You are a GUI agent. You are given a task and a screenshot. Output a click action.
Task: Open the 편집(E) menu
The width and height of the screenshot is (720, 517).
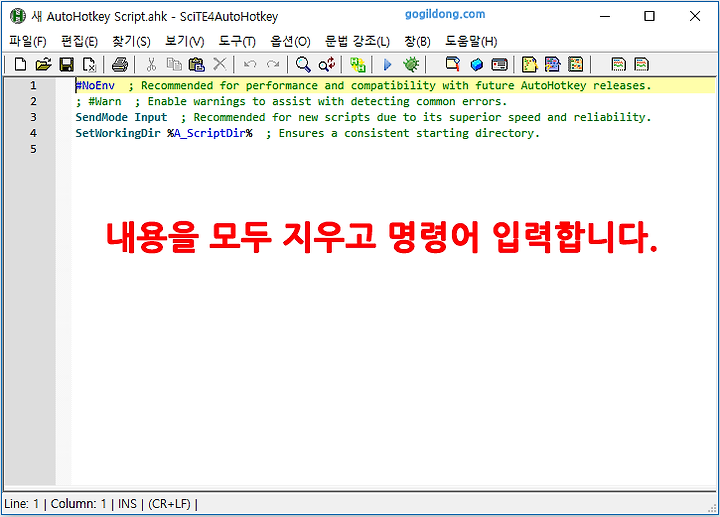(x=79, y=41)
